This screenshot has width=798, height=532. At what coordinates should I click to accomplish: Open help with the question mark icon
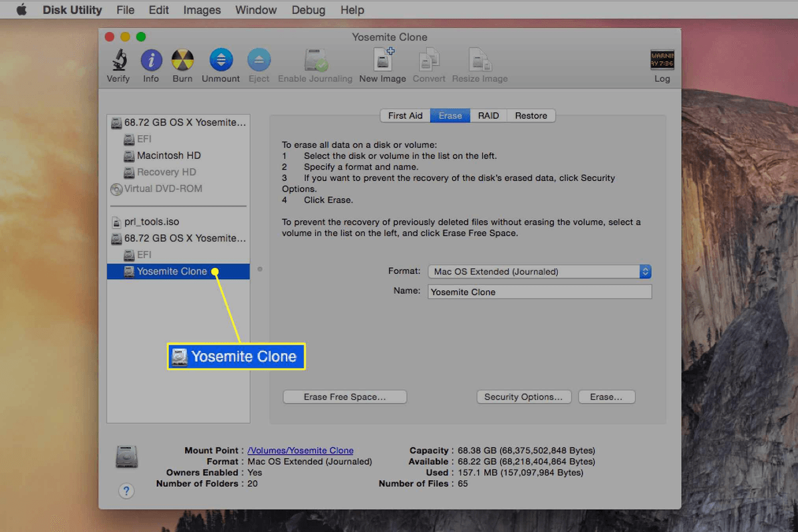coord(126,491)
